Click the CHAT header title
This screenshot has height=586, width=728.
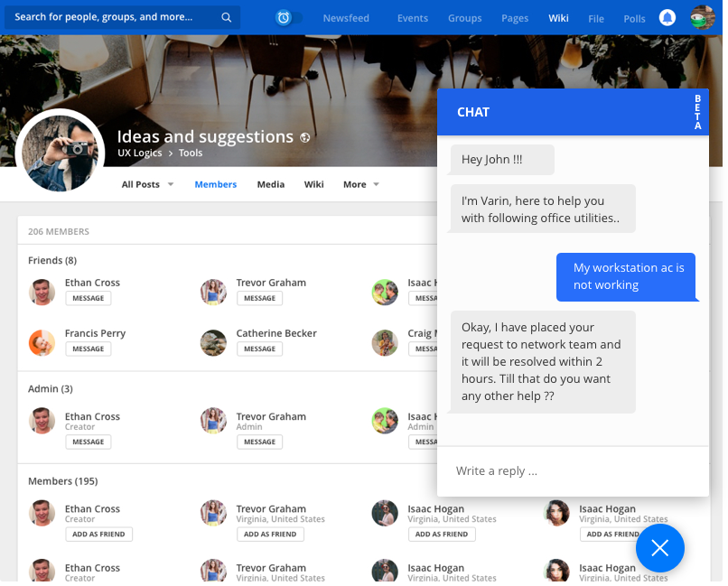coord(473,113)
